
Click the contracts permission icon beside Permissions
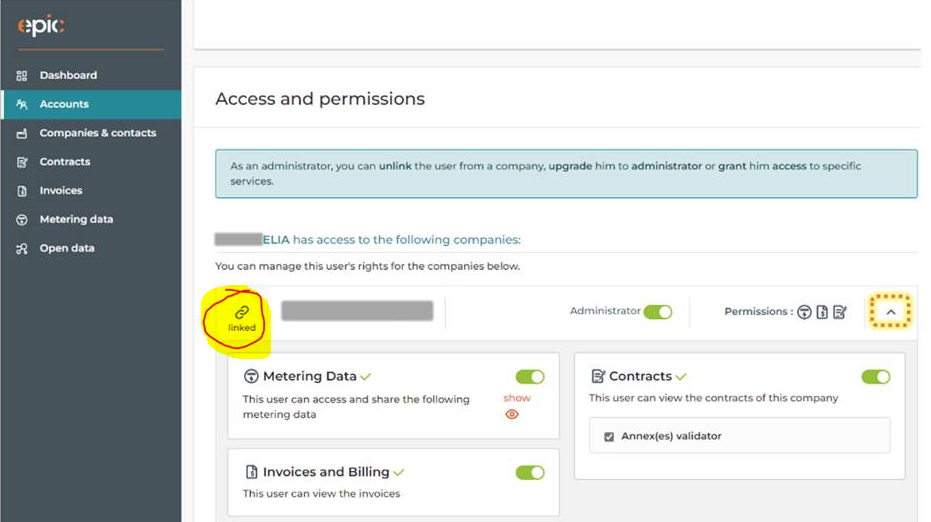coord(840,312)
